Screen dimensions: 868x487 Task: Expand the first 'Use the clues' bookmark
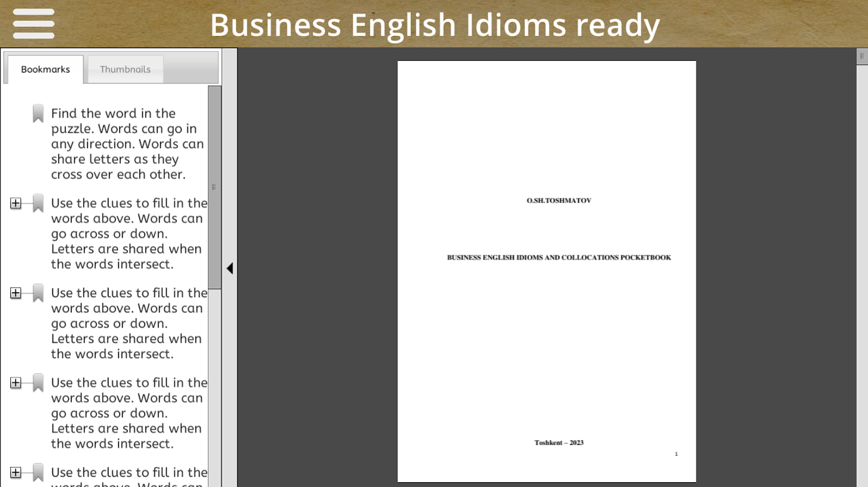click(x=16, y=203)
